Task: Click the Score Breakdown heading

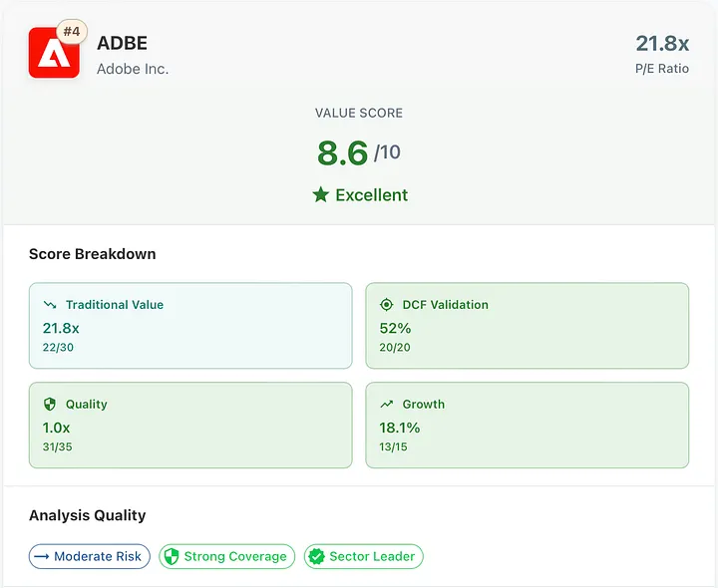Action: pyautogui.click(x=93, y=254)
